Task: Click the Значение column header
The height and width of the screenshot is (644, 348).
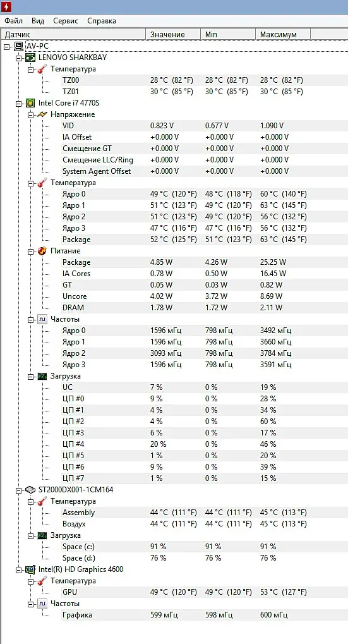Action: click(x=173, y=35)
